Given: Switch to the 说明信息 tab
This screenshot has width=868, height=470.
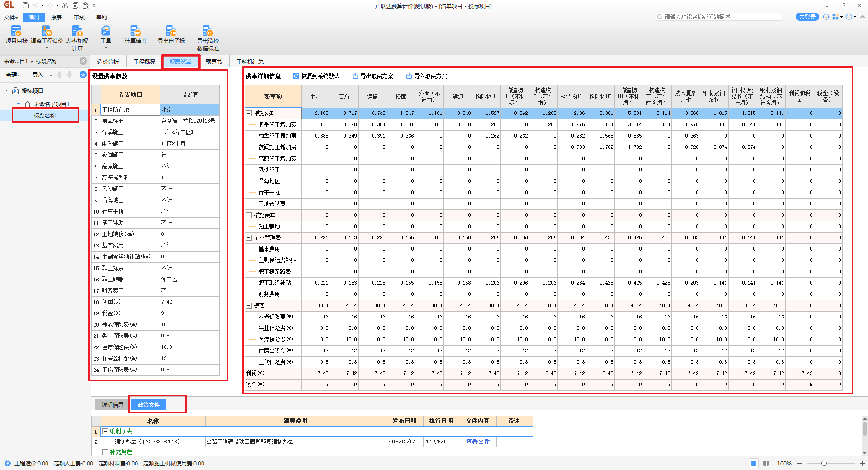Looking at the screenshot, I should tap(112, 404).
